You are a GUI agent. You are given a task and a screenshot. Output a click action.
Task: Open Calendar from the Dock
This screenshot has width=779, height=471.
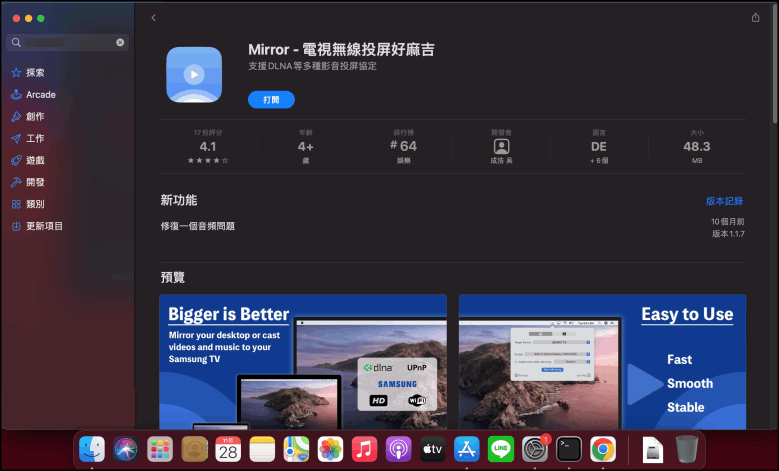(x=228, y=449)
